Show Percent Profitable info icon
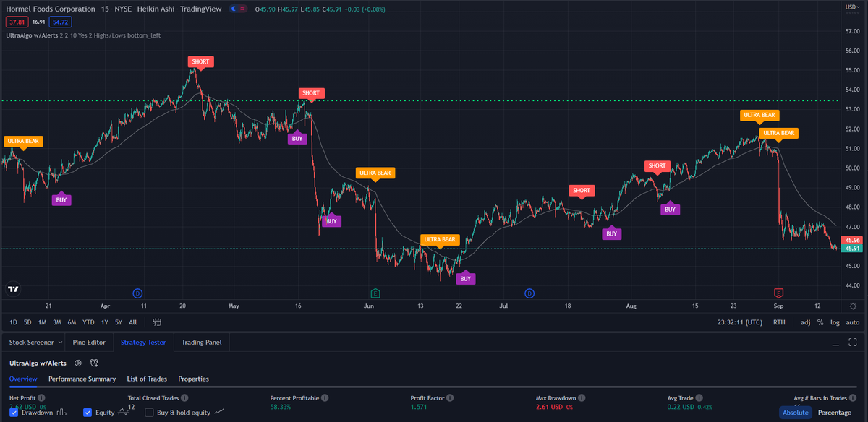 (x=325, y=398)
